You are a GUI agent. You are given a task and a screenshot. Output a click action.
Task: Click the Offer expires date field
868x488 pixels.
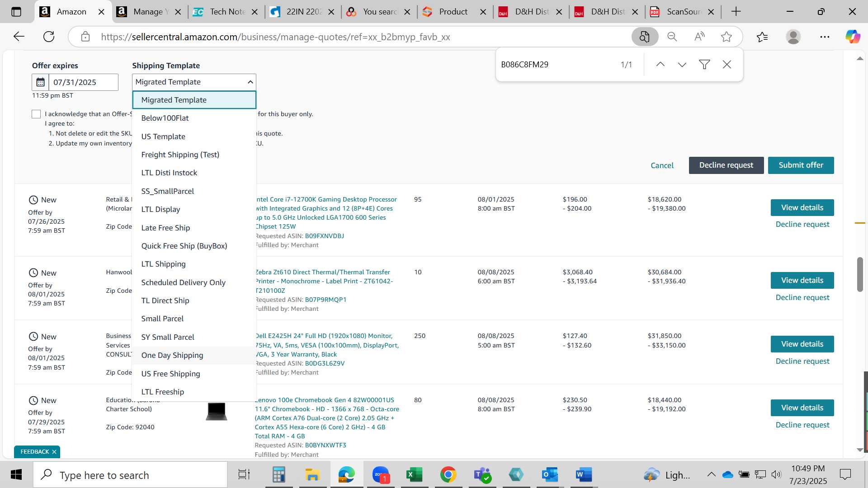83,82
